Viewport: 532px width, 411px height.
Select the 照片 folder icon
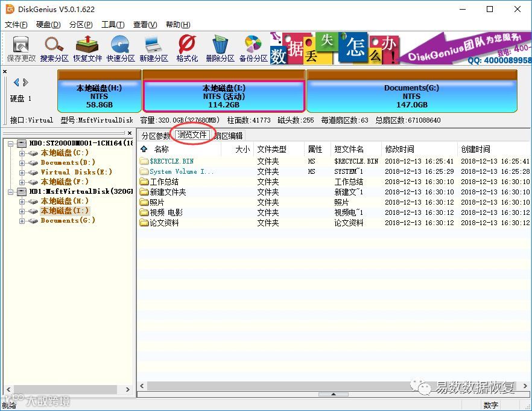[144, 202]
